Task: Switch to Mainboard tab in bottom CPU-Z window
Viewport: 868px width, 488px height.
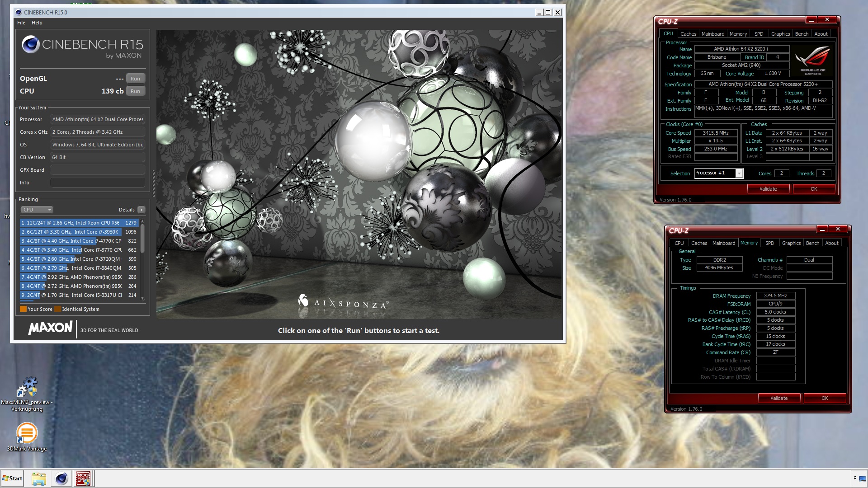Action: click(723, 243)
